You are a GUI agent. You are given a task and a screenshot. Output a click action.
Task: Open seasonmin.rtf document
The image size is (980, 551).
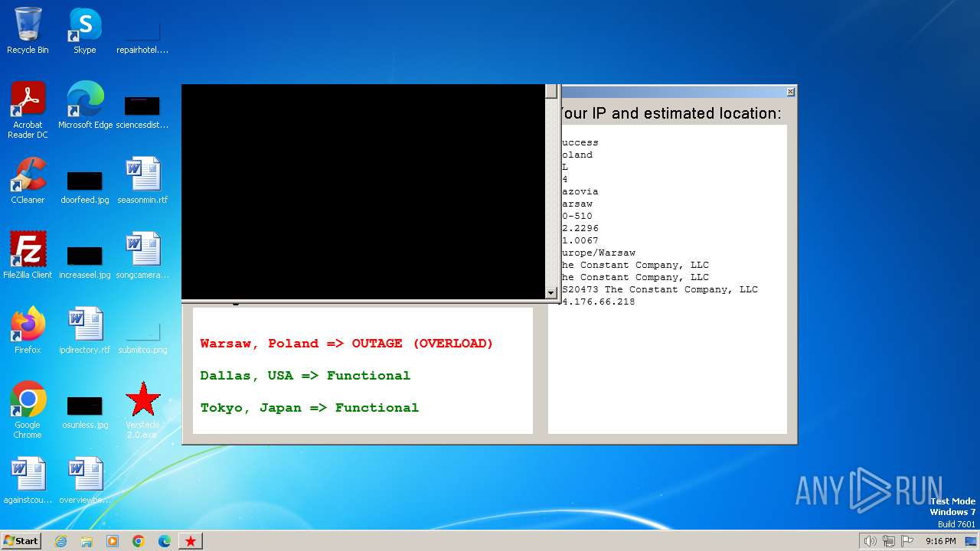pyautogui.click(x=142, y=181)
